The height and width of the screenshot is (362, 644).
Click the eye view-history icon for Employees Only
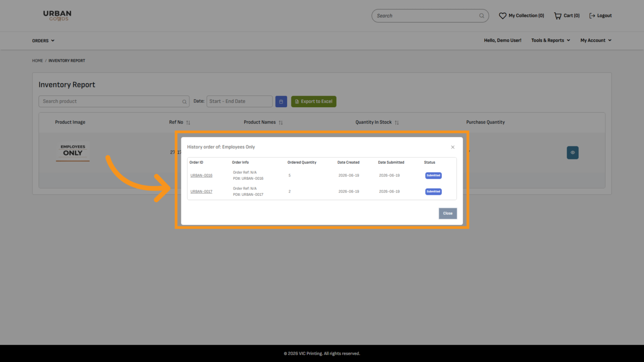573,152
